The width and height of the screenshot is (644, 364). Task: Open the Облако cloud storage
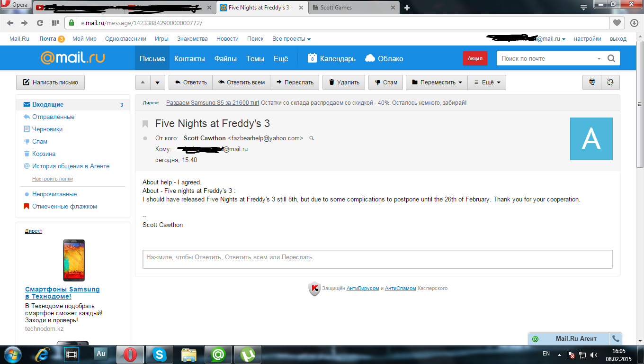(384, 58)
